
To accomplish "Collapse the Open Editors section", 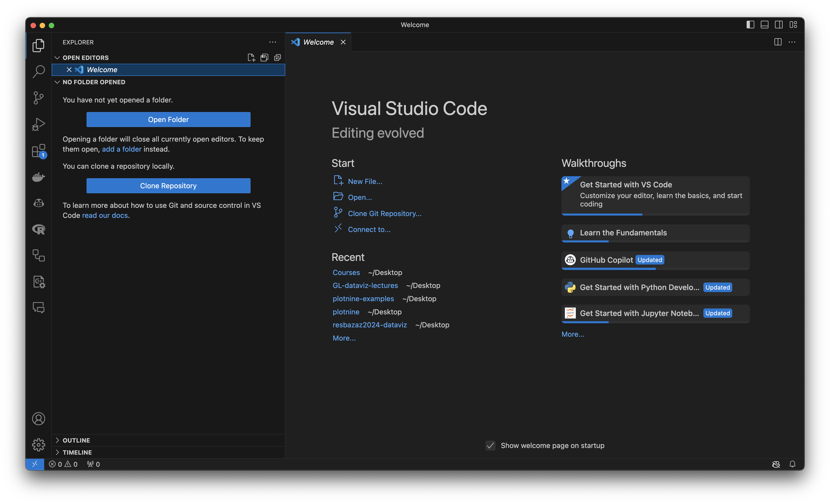I will (86, 58).
